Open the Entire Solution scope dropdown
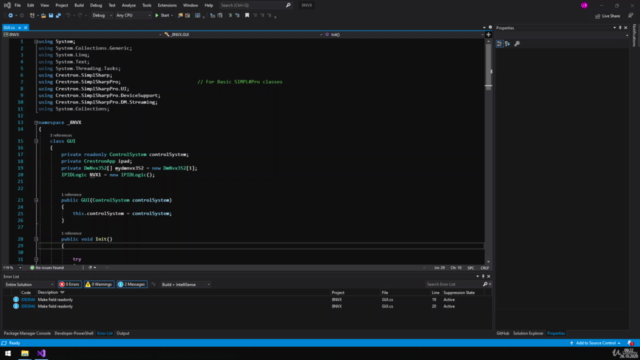This screenshot has height=360, width=640. 29,284
